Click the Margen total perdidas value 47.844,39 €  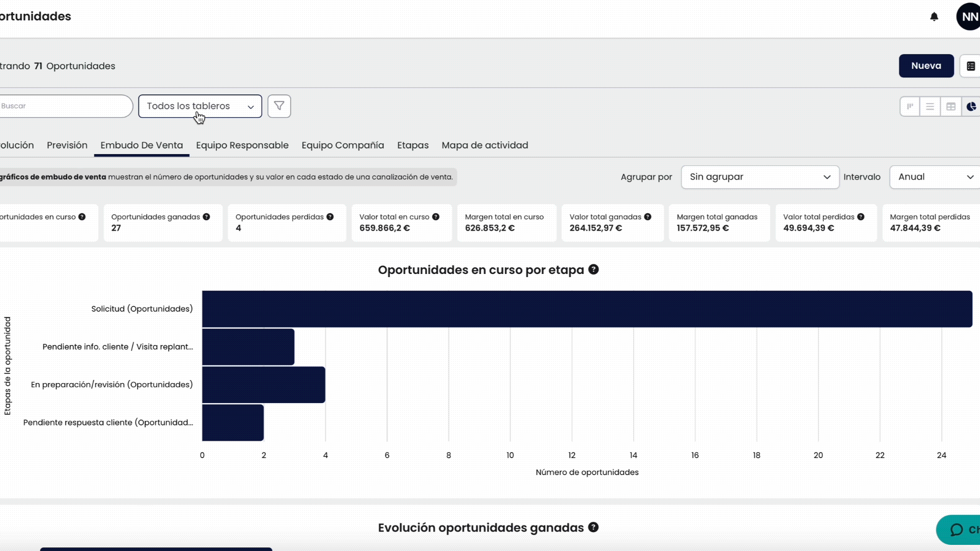click(x=915, y=228)
